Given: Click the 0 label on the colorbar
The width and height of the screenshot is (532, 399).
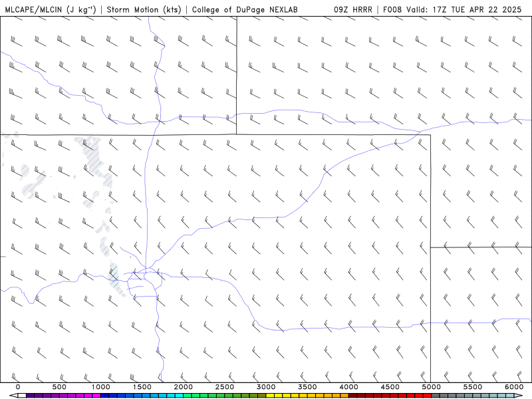Looking at the screenshot, I should [x=18, y=387].
